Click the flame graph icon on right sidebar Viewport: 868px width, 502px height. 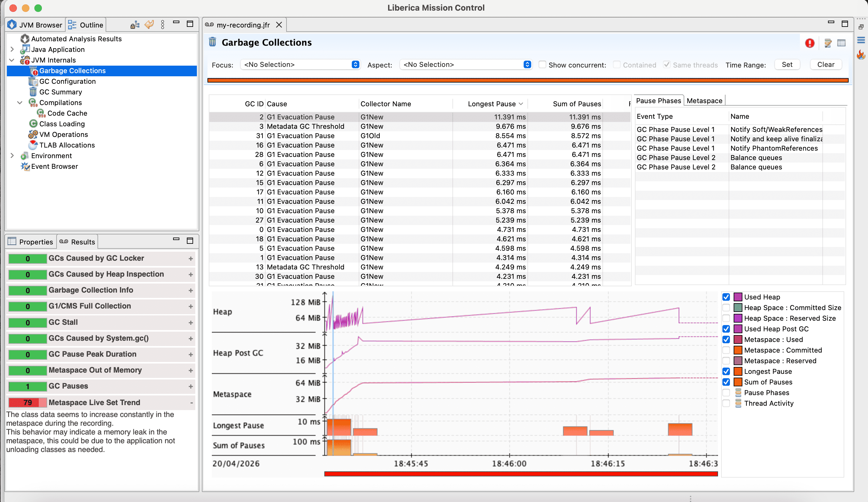(x=861, y=54)
